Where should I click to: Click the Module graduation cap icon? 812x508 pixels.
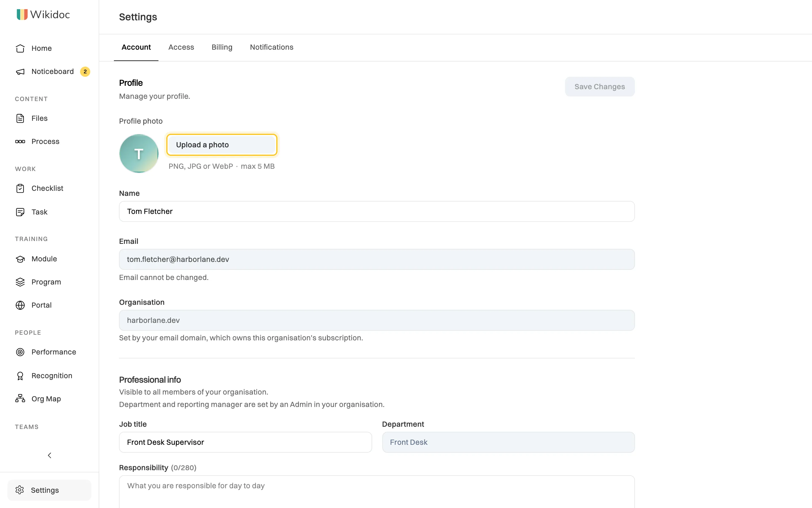click(20, 259)
